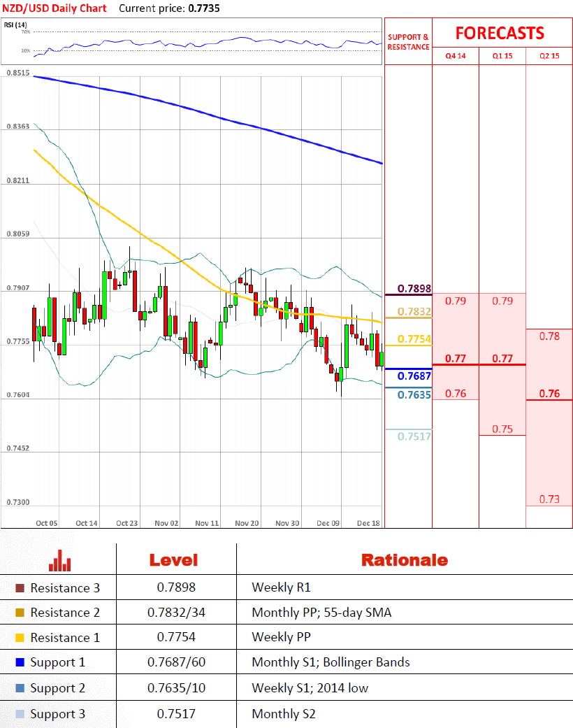Click the 0.78 forecast in Q2 15
Image resolution: width=573 pixels, height=728 pixels.
549,336
